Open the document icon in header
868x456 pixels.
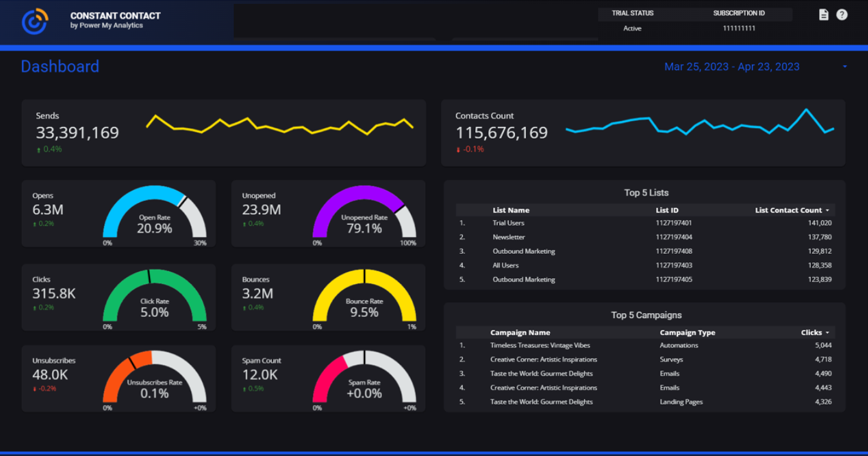click(x=824, y=15)
